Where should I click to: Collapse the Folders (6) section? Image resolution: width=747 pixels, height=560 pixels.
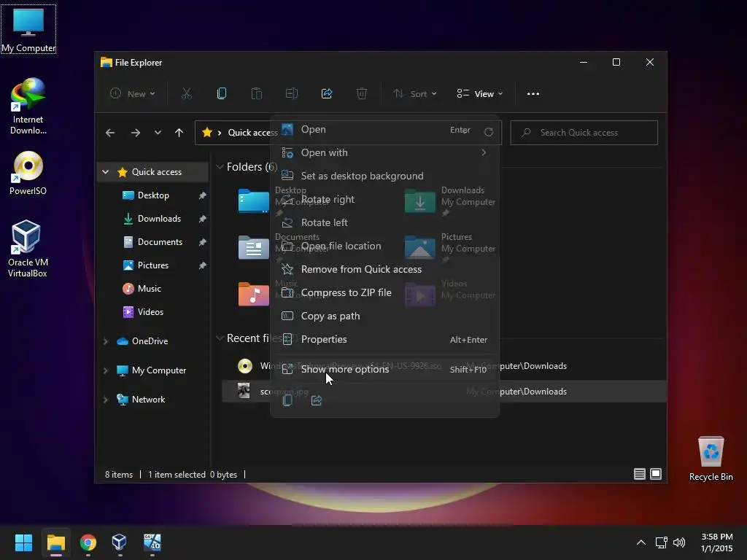pyautogui.click(x=220, y=167)
